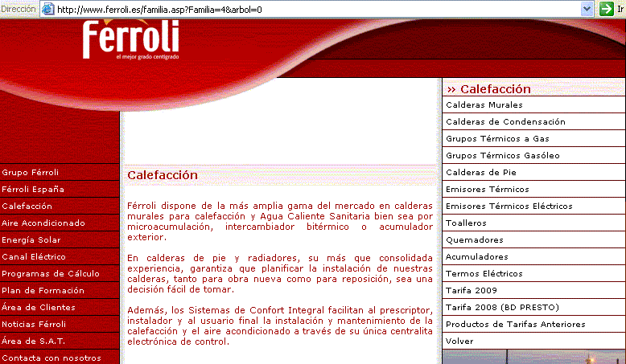Click Volver link in right panel

tap(459, 342)
